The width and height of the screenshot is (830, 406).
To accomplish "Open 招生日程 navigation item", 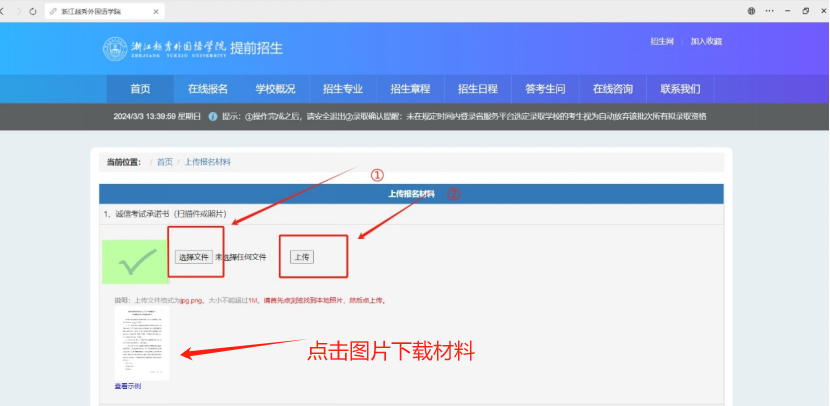I will pyautogui.click(x=478, y=89).
